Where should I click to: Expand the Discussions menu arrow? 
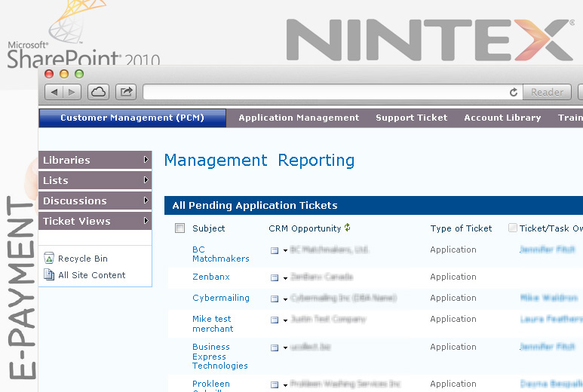(146, 201)
